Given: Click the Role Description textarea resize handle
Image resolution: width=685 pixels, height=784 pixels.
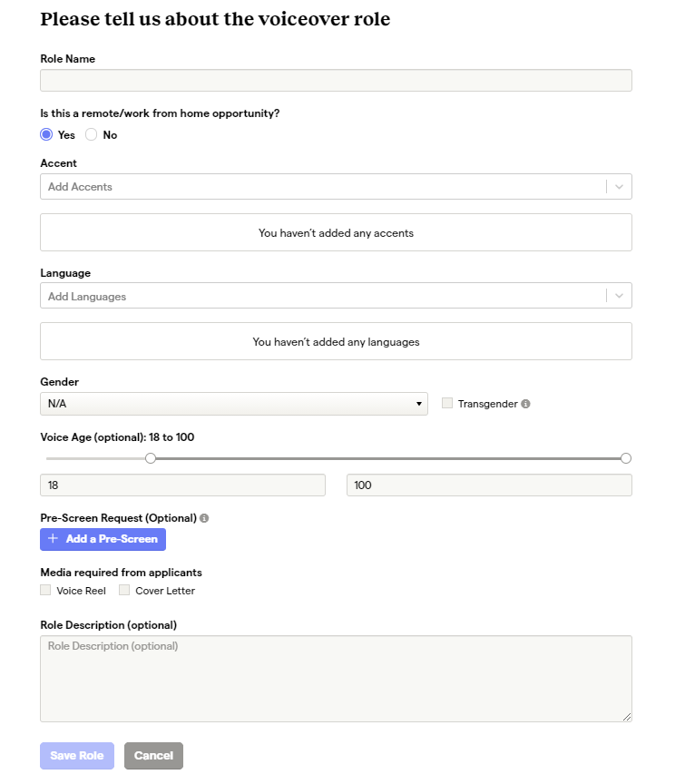Looking at the screenshot, I should pyautogui.click(x=627, y=717).
